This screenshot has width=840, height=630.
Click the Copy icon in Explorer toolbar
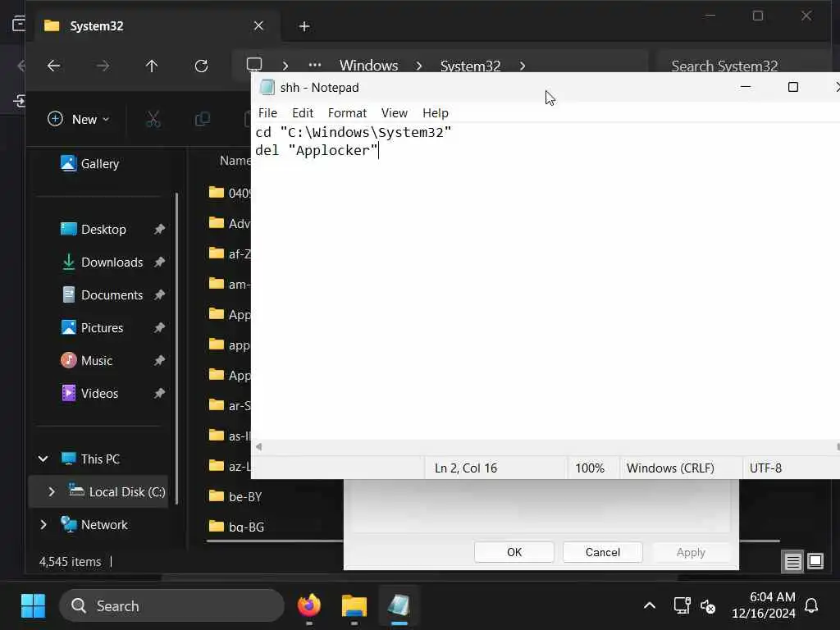pyautogui.click(x=202, y=119)
